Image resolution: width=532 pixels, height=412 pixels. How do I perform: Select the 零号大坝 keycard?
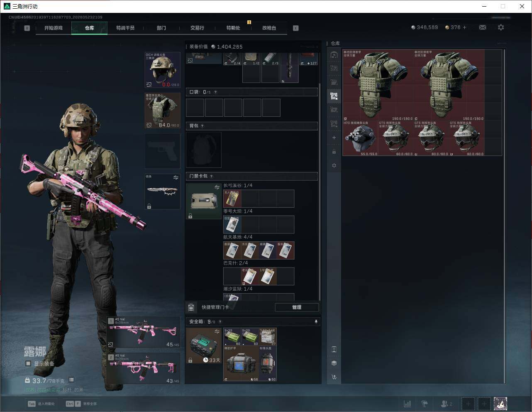(232, 224)
